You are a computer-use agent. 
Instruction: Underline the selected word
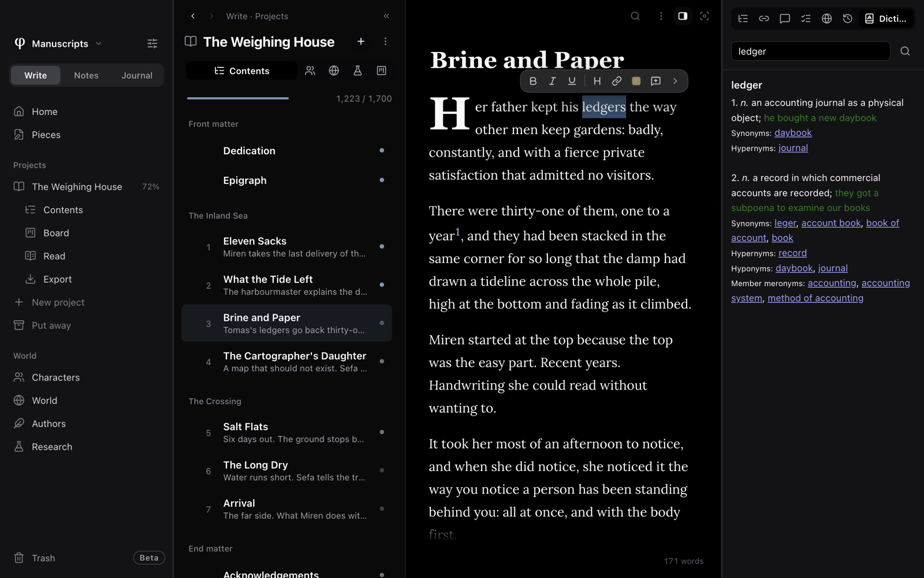tap(572, 81)
